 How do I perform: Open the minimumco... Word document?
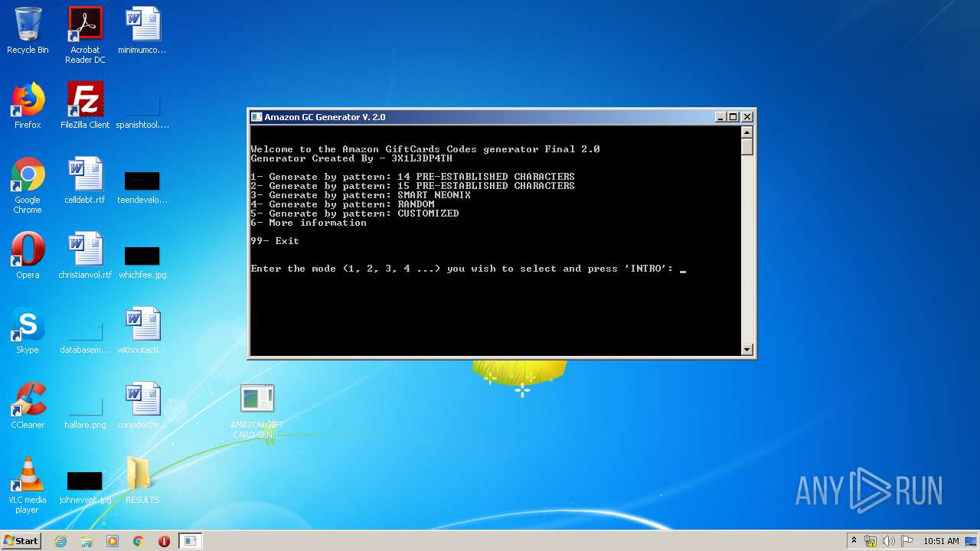pos(142,31)
